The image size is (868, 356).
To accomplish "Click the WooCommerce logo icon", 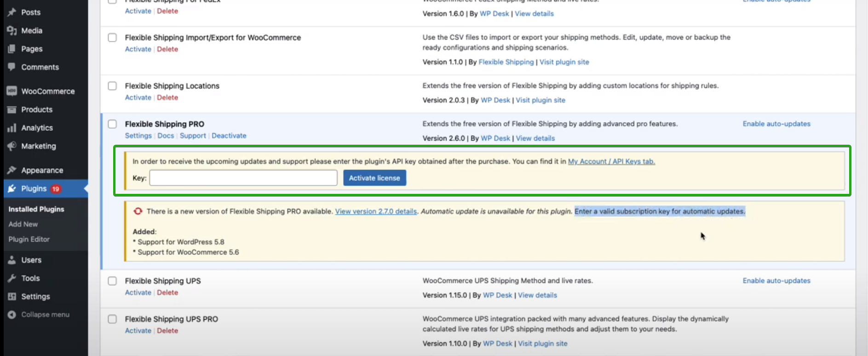I will (x=12, y=91).
